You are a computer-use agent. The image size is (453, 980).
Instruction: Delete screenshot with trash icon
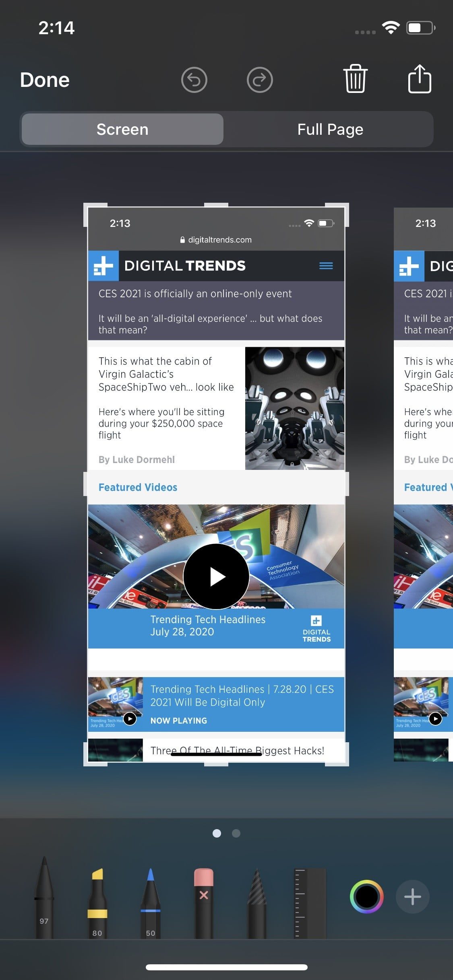pos(355,79)
